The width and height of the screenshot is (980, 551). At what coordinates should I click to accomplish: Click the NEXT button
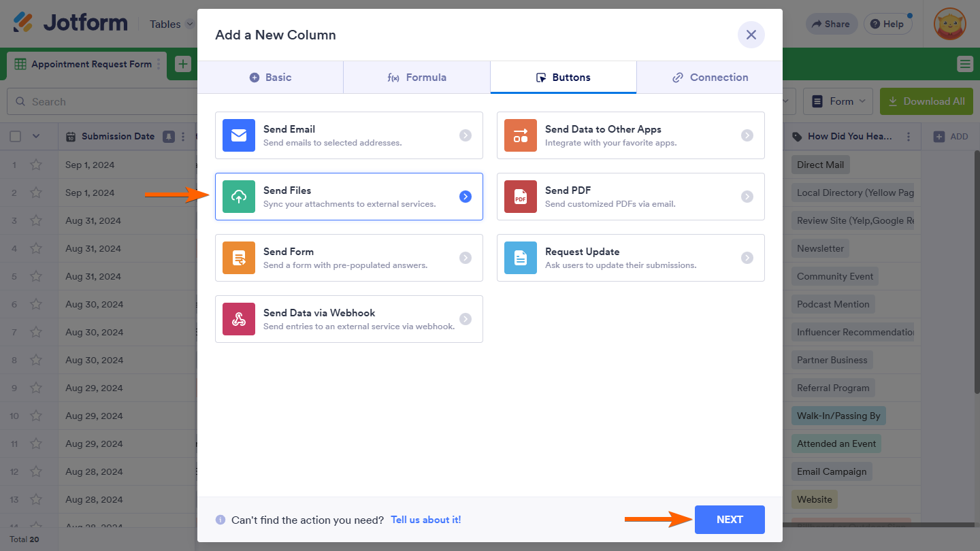pos(730,520)
